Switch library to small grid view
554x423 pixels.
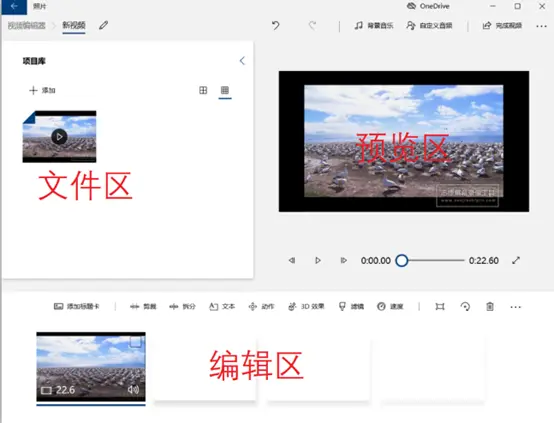click(225, 90)
